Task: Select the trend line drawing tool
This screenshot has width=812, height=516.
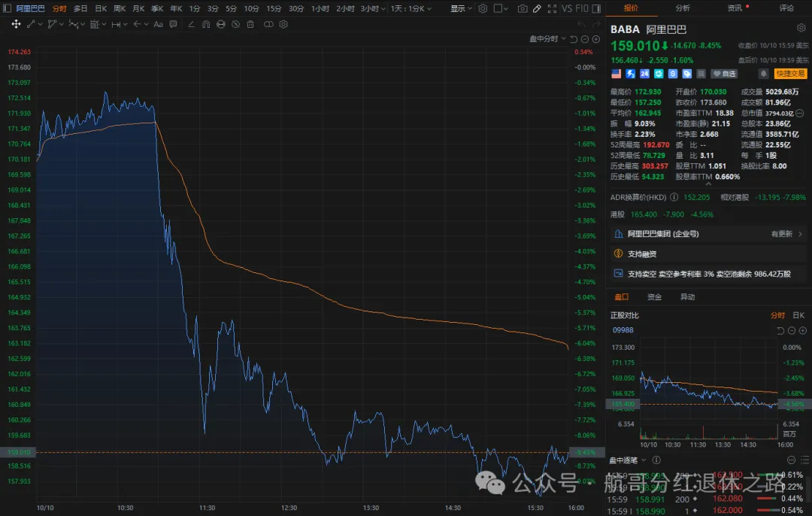Action: click(31, 24)
